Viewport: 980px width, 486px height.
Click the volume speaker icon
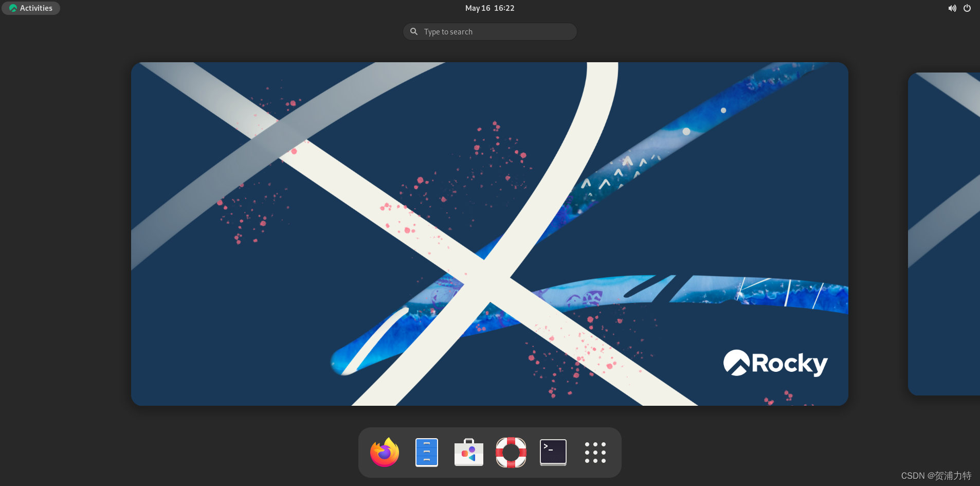click(952, 8)
